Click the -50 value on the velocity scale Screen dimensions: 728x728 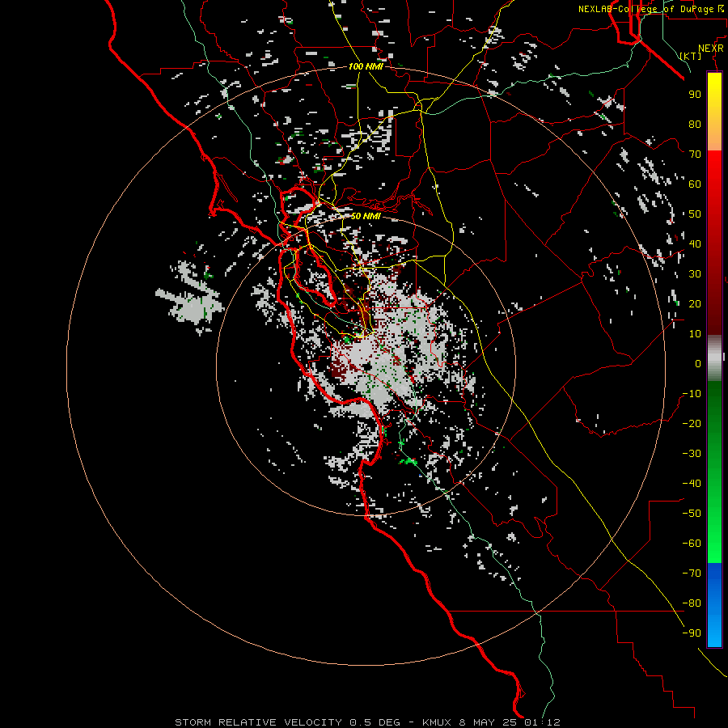(692, 514)
